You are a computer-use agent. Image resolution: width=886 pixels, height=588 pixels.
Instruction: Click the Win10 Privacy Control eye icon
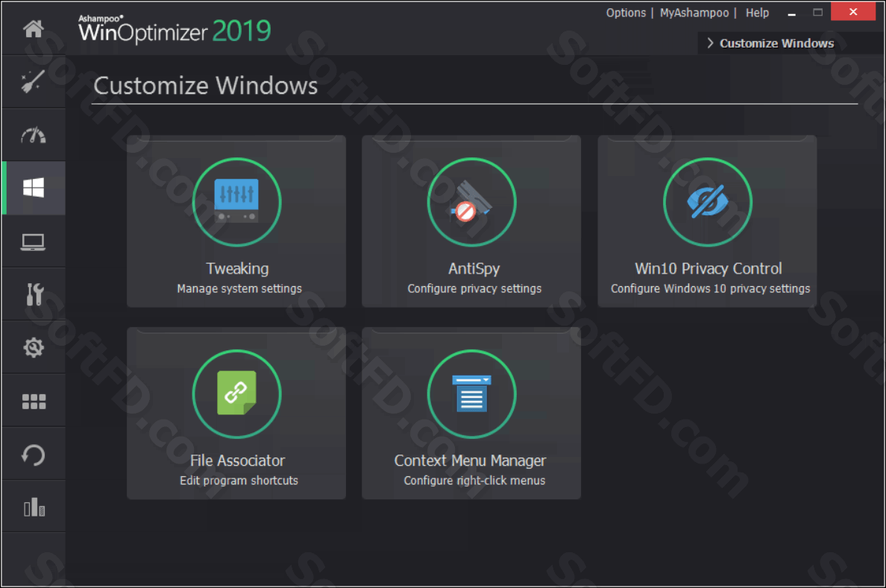point(708,202)
